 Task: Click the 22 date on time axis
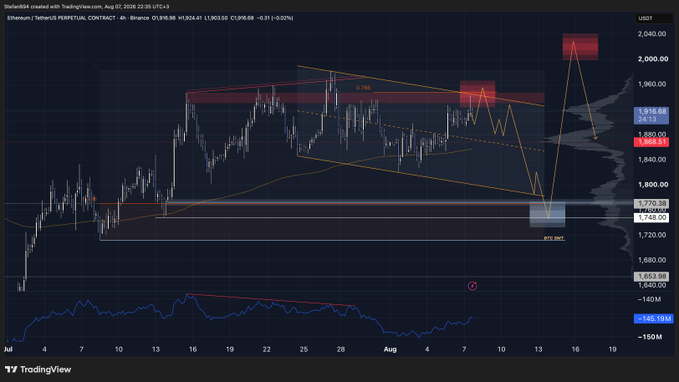pos(267,349)
